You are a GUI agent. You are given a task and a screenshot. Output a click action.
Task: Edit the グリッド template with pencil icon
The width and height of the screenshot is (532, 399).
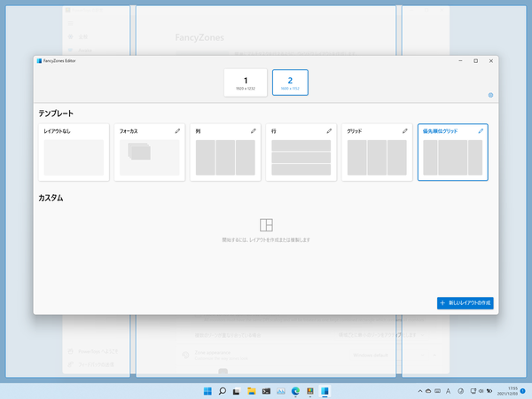point(405,131)
